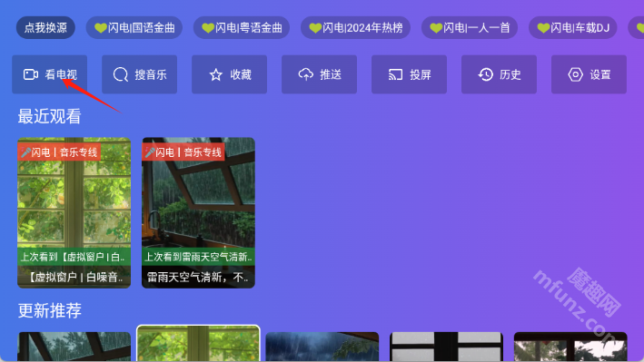644x362 pixels.
Task: Open the 闪电|车载DJ chip
Action: tap(573, 27)
